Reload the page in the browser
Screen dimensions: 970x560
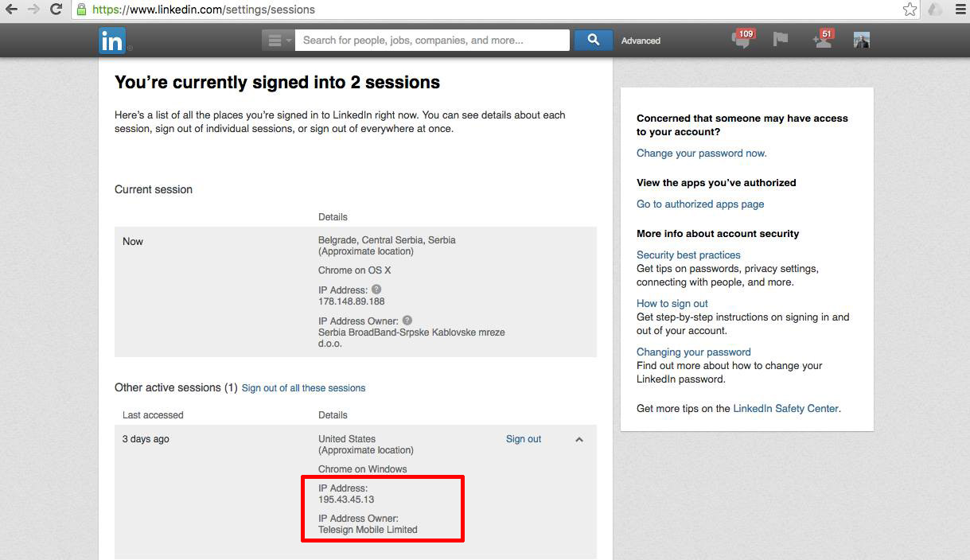pos(56,10)
